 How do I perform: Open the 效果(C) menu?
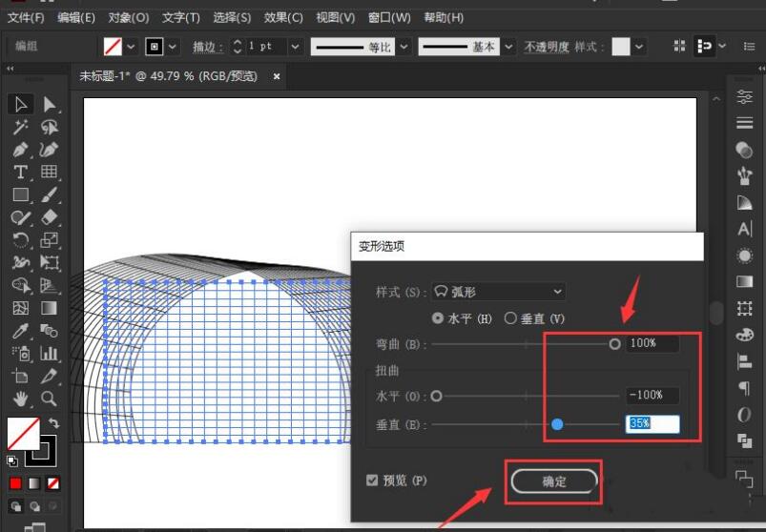coord(282,17)
